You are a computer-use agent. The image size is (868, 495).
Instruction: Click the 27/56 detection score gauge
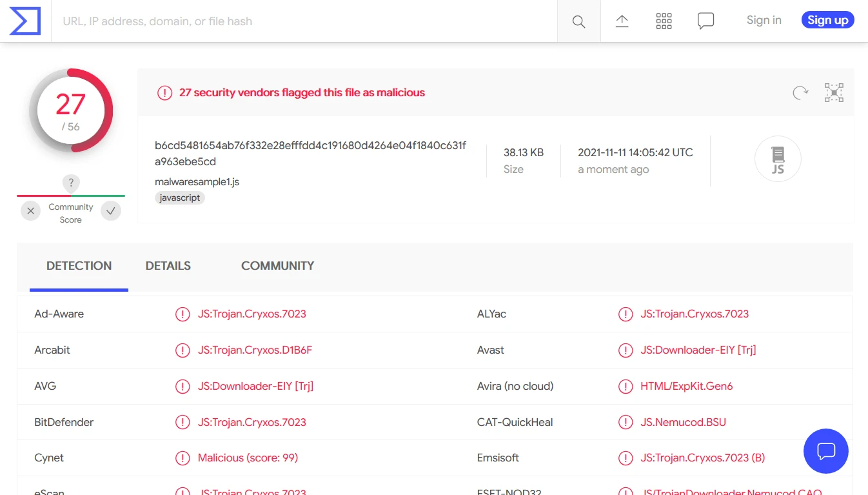click(x=71, y=110)
